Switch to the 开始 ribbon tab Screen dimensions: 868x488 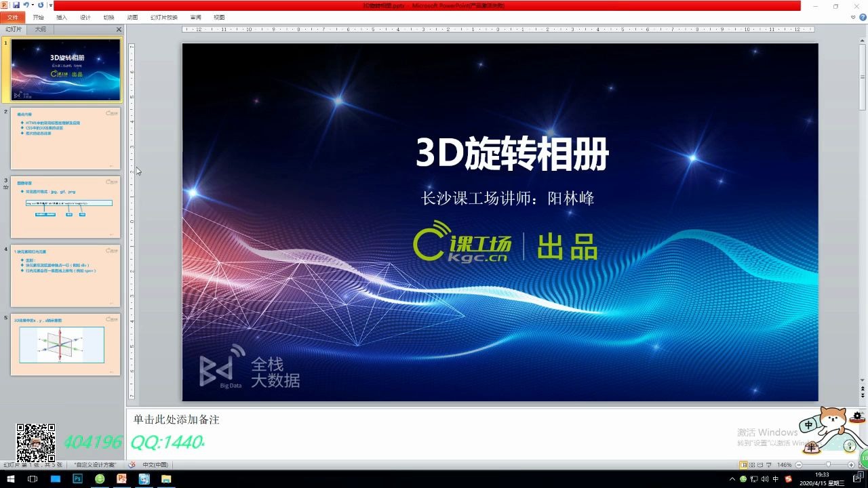click(39, 18)
